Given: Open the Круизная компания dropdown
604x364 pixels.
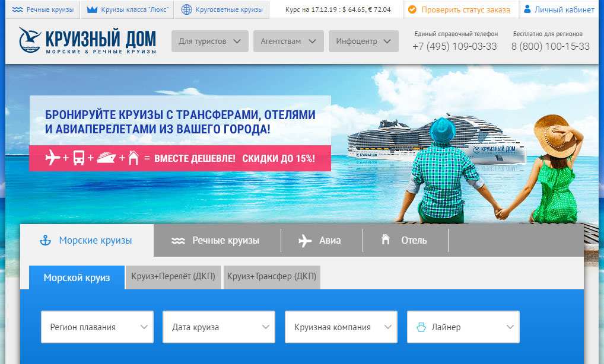Looking at the screenshot, I should [x=341, y=327].
